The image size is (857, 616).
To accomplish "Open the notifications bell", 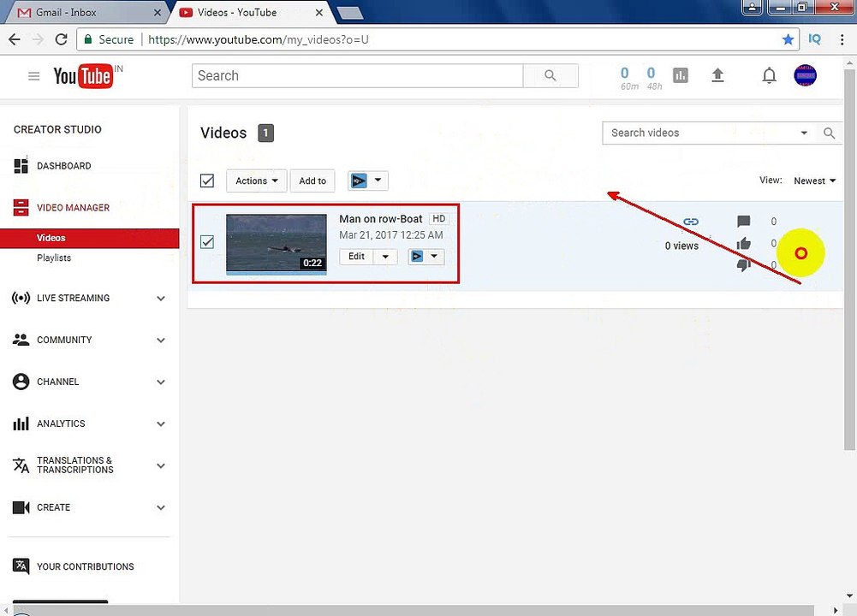I will pyautogui.click(x=769, y=75).
